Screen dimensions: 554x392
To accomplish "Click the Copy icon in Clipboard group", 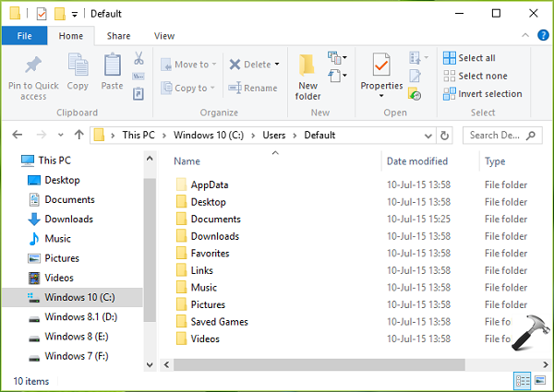I will [78, 65].
